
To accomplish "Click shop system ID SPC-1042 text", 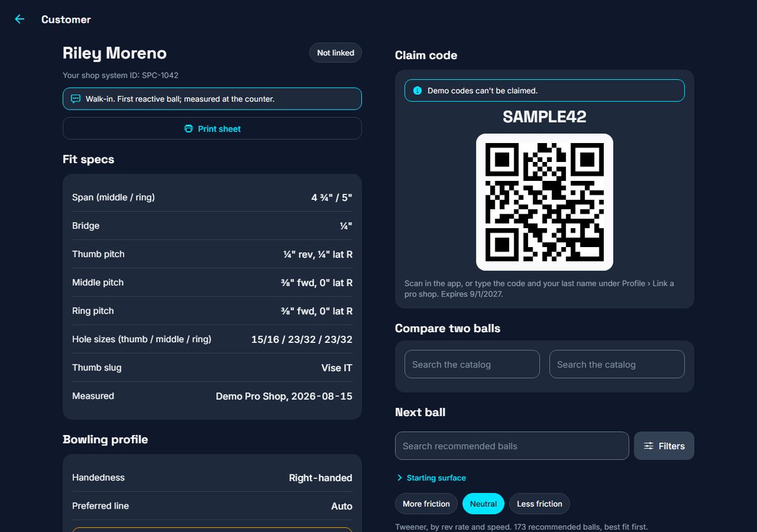I will (120, 76).
